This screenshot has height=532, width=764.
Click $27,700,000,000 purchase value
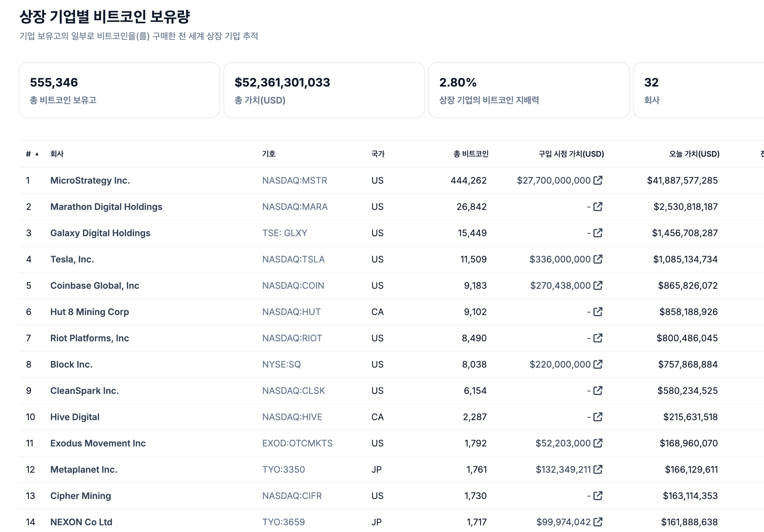[554, 180]
